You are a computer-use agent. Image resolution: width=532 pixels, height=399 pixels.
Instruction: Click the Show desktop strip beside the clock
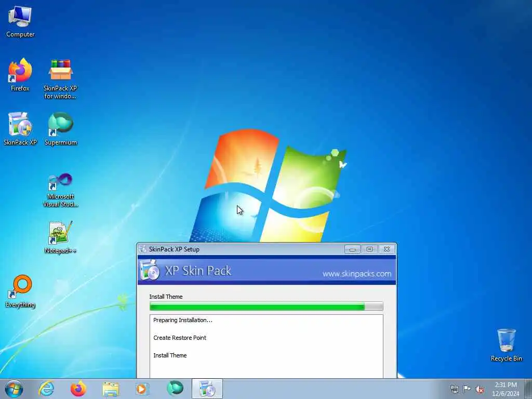528,389
